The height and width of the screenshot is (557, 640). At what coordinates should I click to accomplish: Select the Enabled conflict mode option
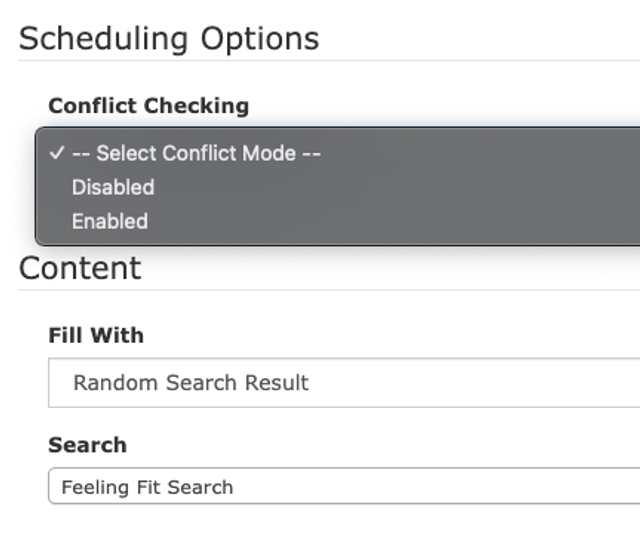110,221
